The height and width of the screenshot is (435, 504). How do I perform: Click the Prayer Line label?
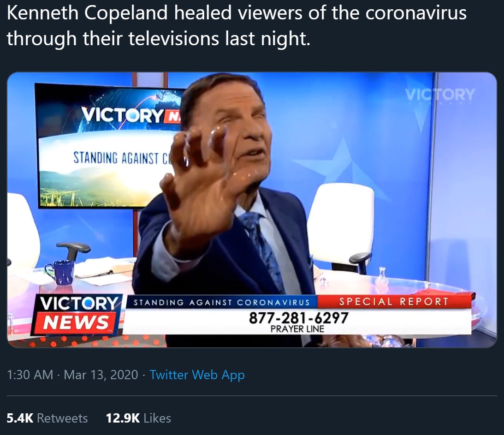click(297, 329)
